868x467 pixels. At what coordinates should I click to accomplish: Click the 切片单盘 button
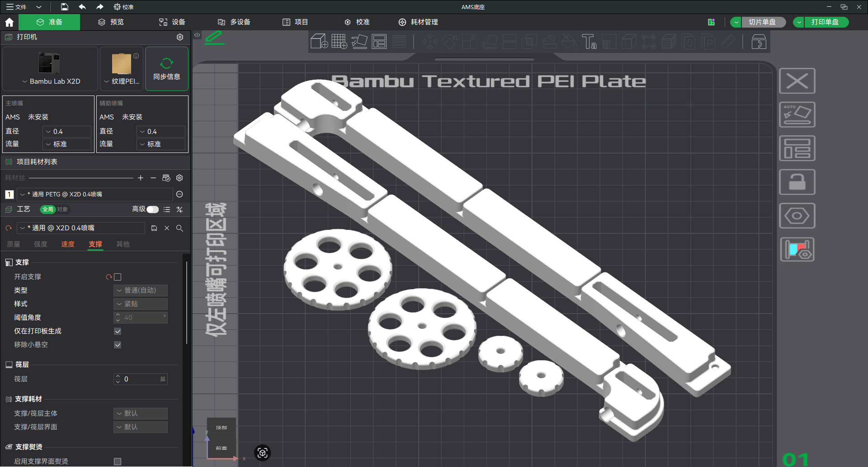(763, 22)
